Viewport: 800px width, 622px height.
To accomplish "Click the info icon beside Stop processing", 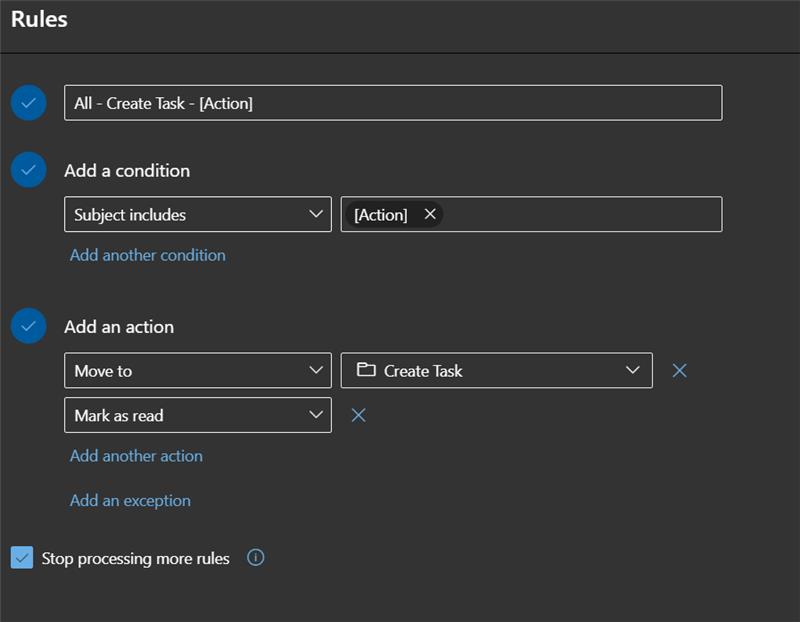I will pyautogui.click(x=255, y=558).
